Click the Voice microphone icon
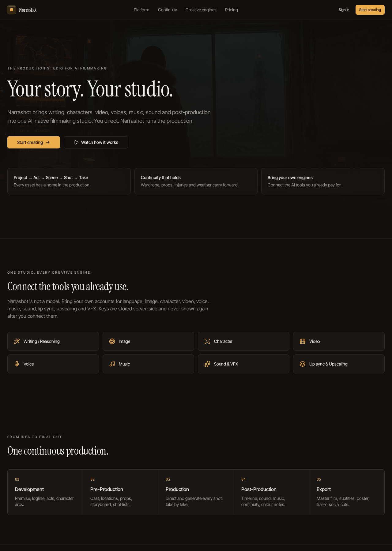 pyautogui.click(x=17, y=364)
